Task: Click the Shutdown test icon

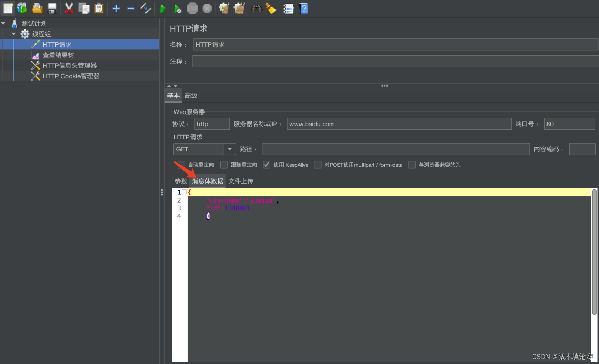Action: (x=207, y=8)
